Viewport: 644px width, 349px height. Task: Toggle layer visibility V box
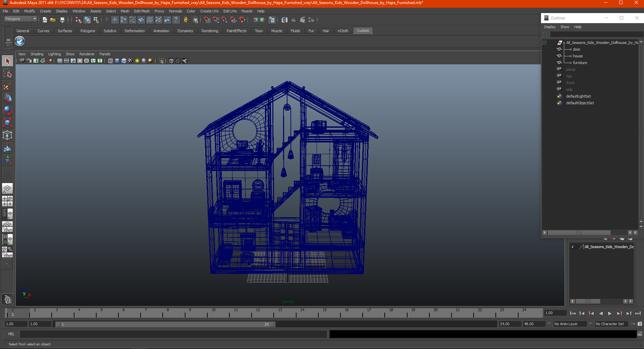573,247
